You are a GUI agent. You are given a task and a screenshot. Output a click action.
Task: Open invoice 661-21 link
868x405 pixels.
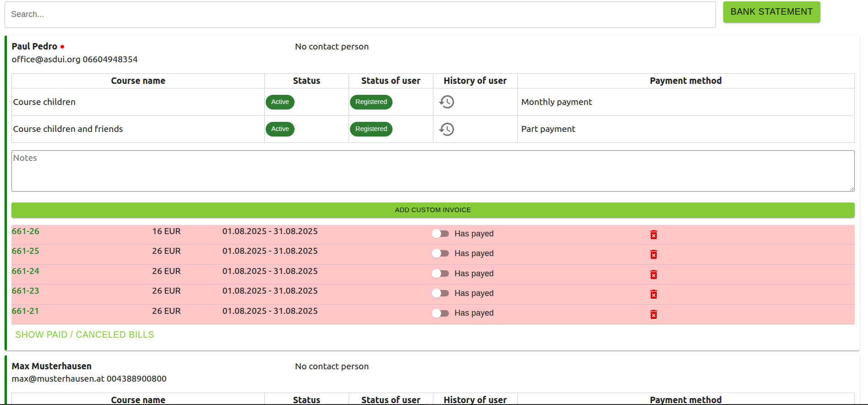coord(26,311)
